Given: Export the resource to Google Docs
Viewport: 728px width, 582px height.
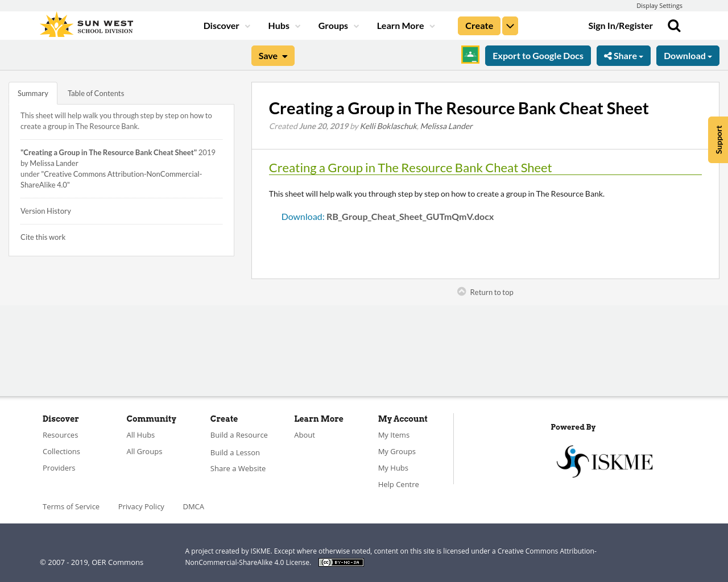Looking at the screenshot, I should (537, 55).
